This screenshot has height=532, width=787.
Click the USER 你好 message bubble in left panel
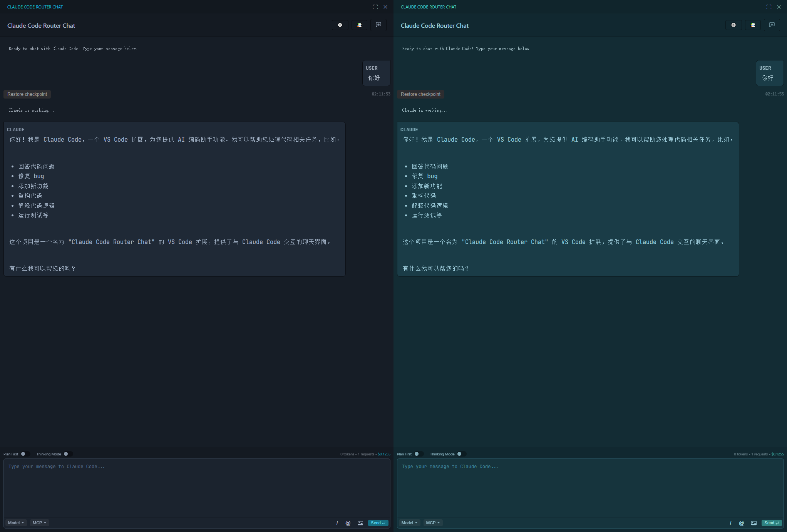[376, 73]
